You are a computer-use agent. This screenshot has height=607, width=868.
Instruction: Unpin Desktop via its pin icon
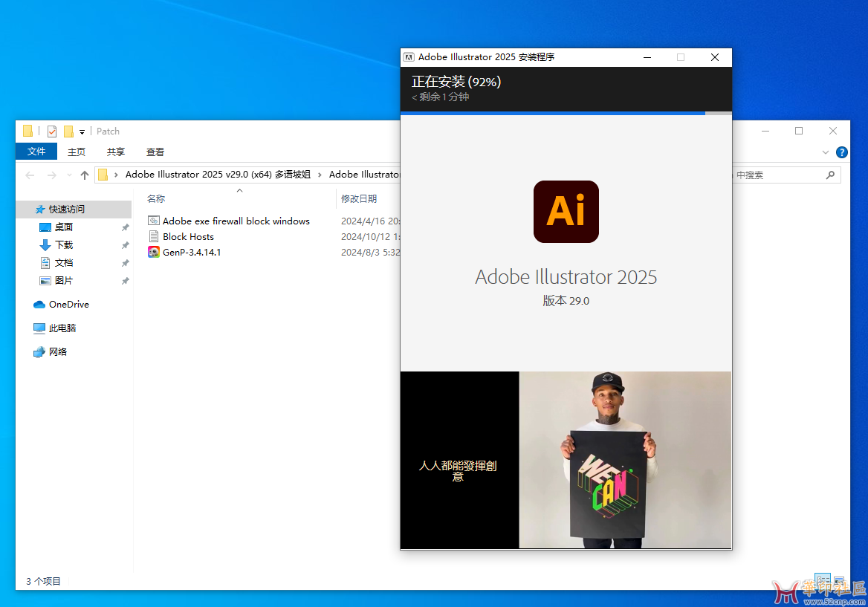(125, 227)
